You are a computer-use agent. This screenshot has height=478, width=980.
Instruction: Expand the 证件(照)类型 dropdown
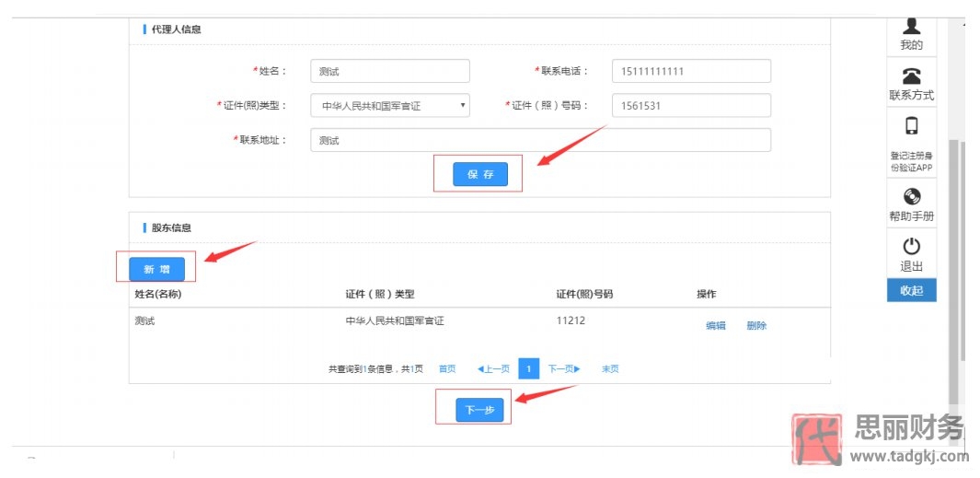[390, 106]
